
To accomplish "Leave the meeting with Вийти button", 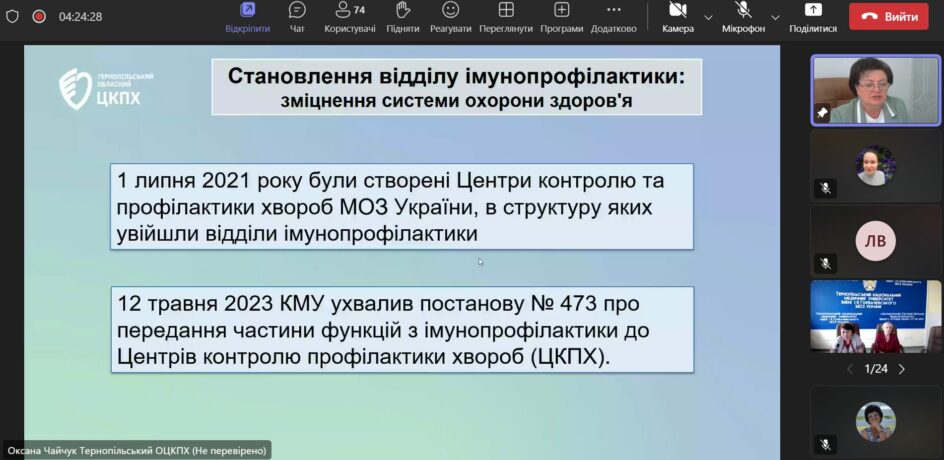I will [888, 17].
